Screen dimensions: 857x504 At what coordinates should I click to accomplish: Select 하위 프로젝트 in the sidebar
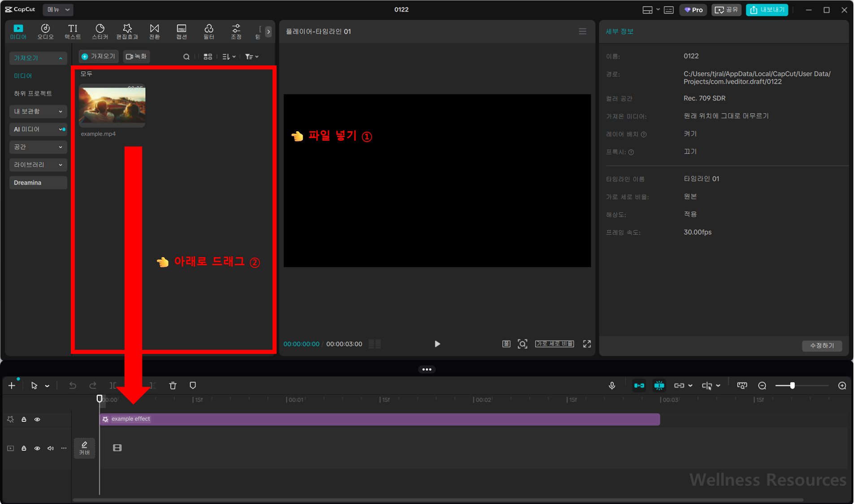pos(33,93)
